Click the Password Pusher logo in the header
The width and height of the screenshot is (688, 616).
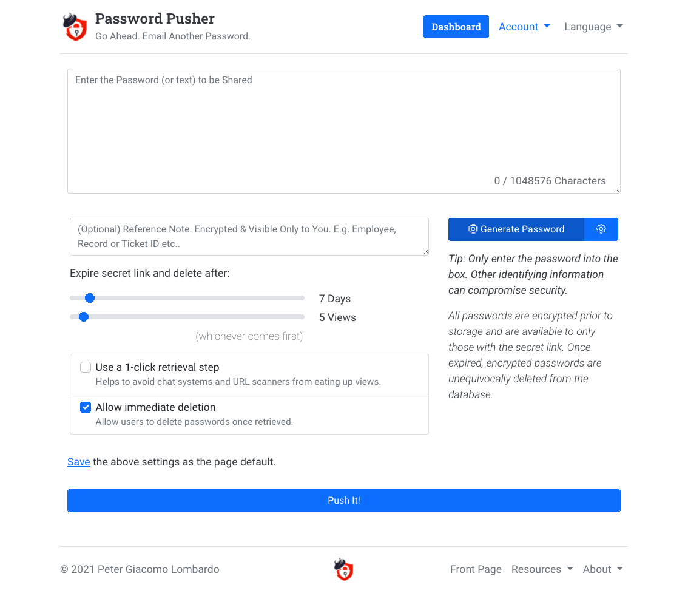coord(75,27)
